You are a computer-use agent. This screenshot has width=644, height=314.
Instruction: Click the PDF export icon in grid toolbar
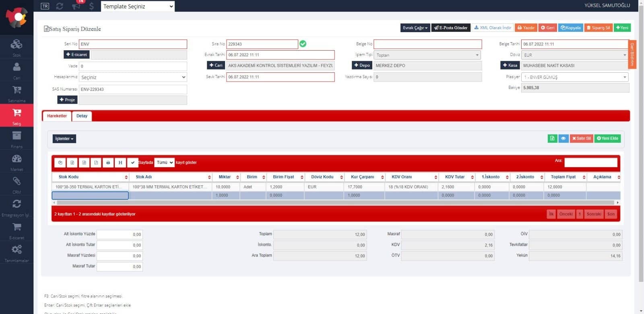coord(96,162)
